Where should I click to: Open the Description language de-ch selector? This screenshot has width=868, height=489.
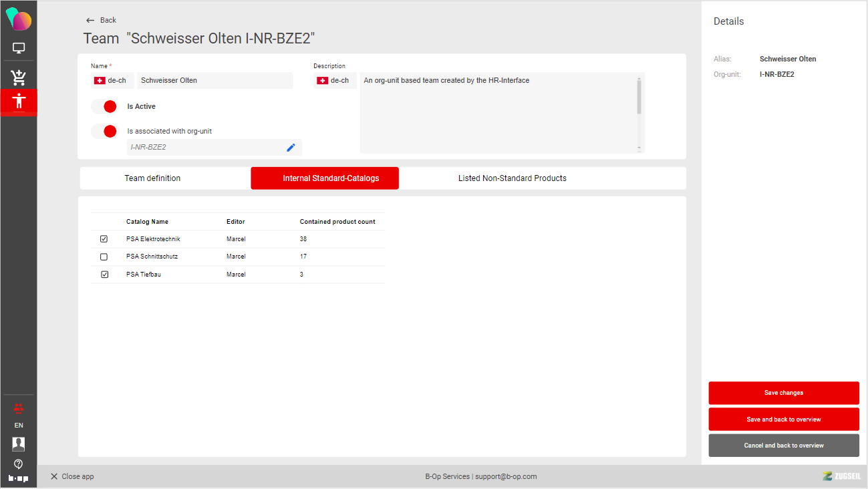tap(335, 81)
